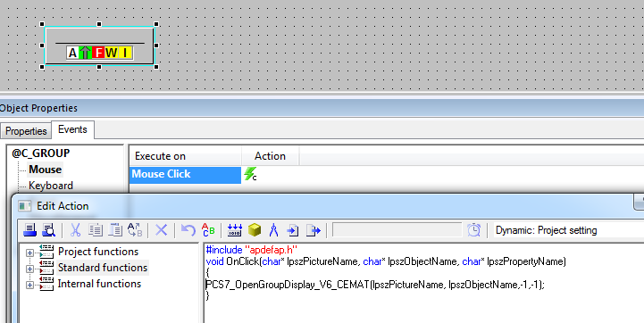The width and height of the screenshot is (644, 323).
Task: Select the Standard functions label
Action: (x=102, y=267)
